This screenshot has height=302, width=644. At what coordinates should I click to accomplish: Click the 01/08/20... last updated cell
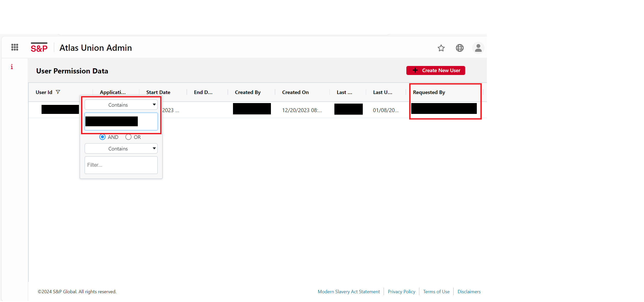point(385,110)
